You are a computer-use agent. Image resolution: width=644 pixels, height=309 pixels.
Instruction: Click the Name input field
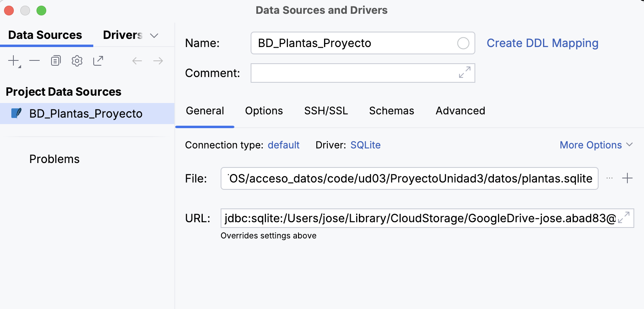[363, 43]
